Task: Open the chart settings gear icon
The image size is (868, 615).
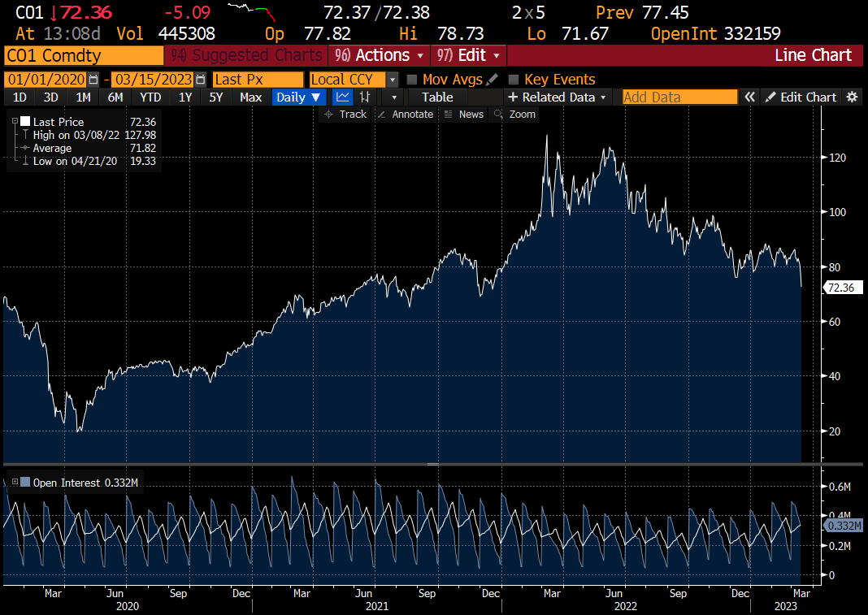Action: [852, 97]
